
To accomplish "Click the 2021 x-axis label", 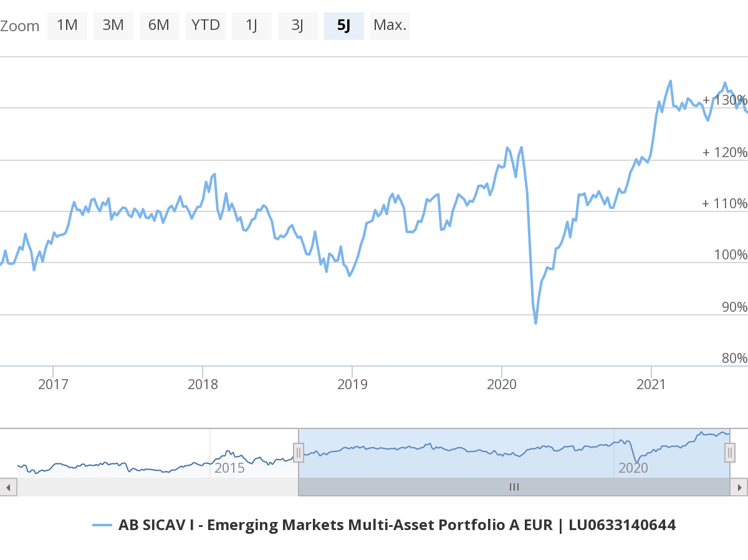I will pos(651,384).
